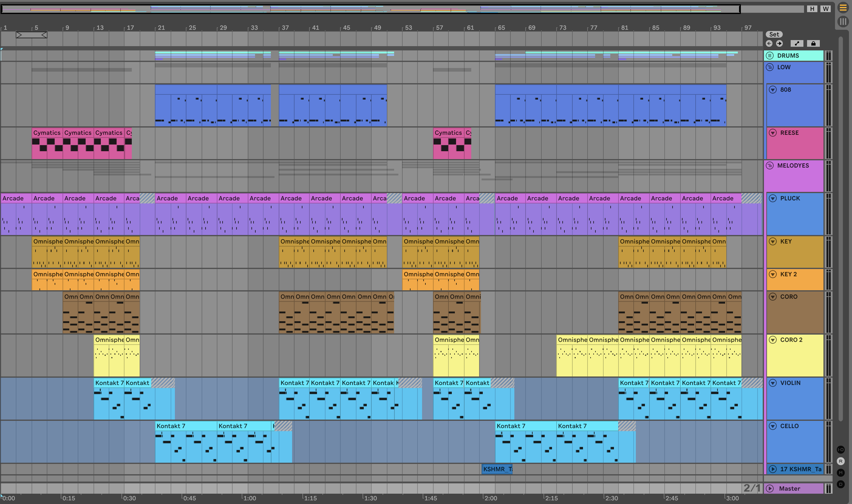Screen dimensions: 852x504
Task: Jump to the previous locator arrow
Action: pos(769,43)
